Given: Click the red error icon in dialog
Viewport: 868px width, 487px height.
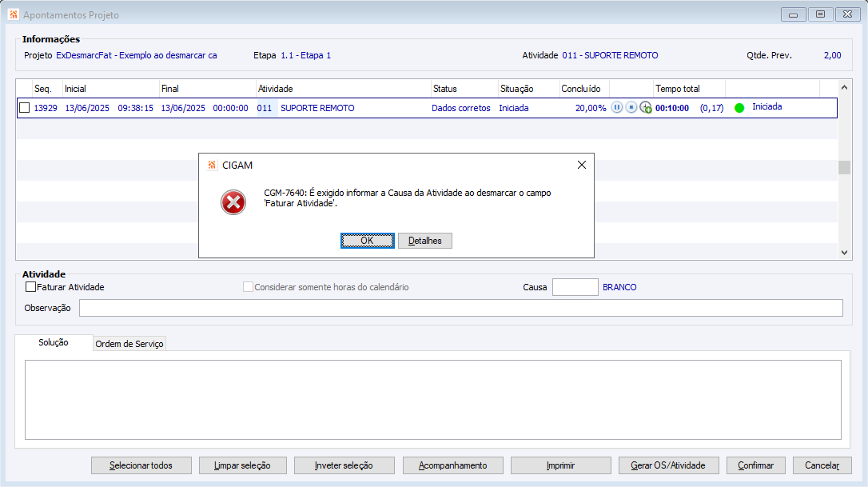Looking at the screenshot, I should click(233, 202).
